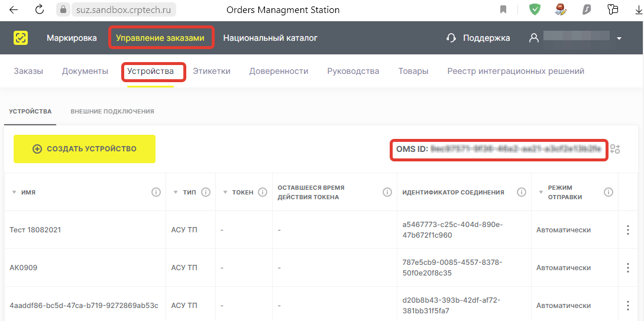
Task: Open three-dot menu for Тест 18082021 row
Action: tap(627, 230)
